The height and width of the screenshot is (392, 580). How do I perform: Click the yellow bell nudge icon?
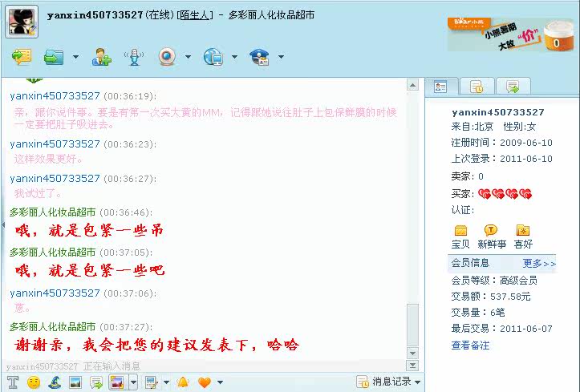183,382
